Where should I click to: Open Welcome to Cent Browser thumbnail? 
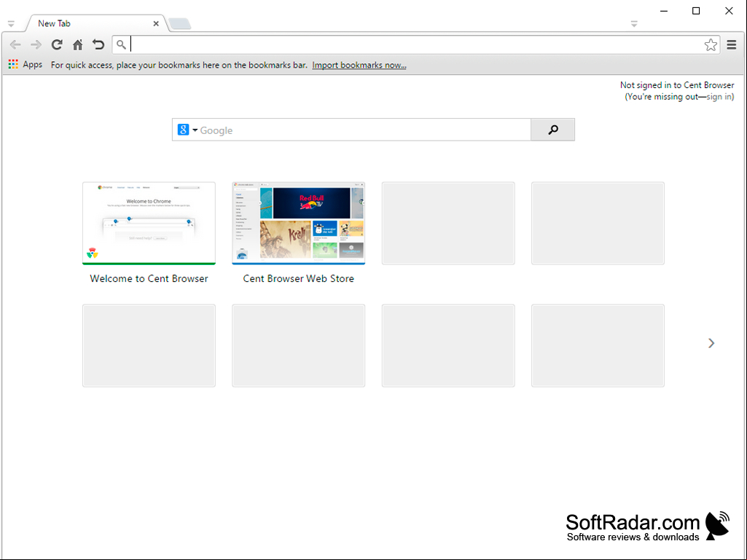click(x=149, y=223)
